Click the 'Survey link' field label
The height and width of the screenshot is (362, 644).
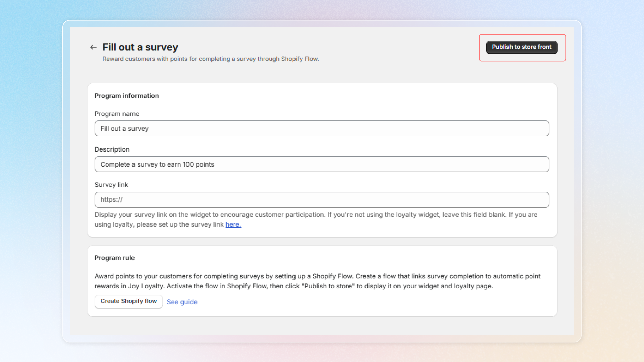(111, 185)
